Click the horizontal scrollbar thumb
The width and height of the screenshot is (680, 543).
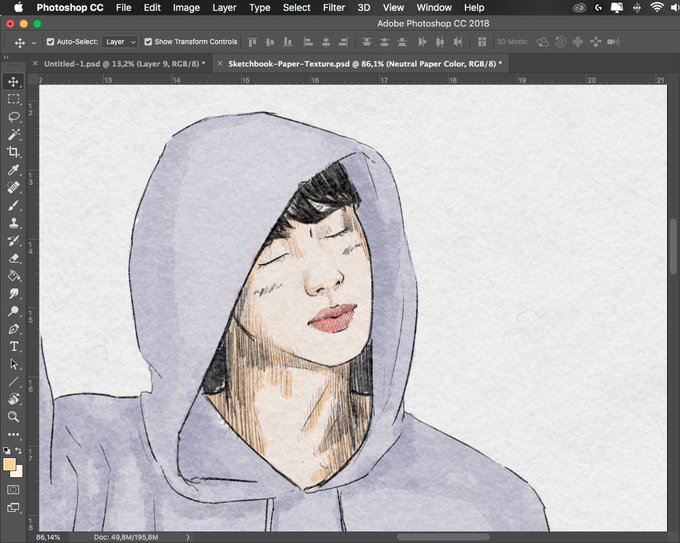442,537
